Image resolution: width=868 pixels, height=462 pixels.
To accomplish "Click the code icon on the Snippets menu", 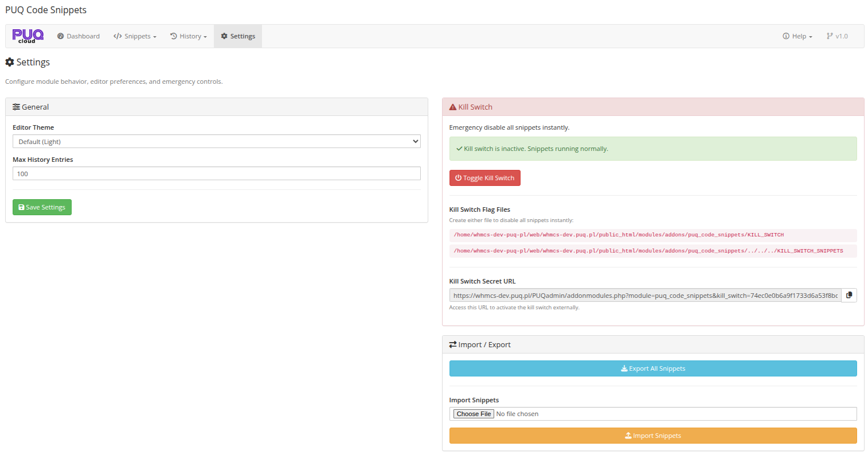I will (x=117, y=36).
